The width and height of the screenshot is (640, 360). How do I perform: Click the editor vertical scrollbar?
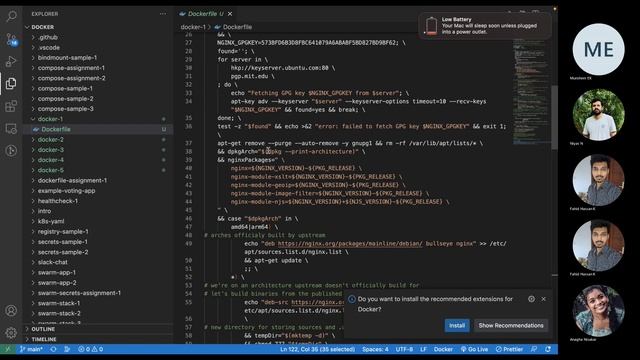pyautogui.click(x=555, y=118)
